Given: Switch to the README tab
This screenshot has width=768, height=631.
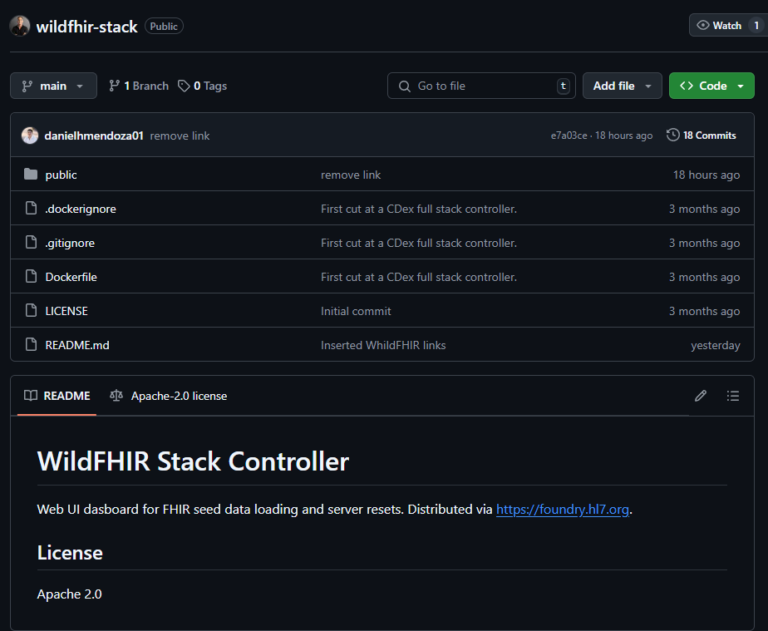Looking at the screenshot, I should pos(57,396).
